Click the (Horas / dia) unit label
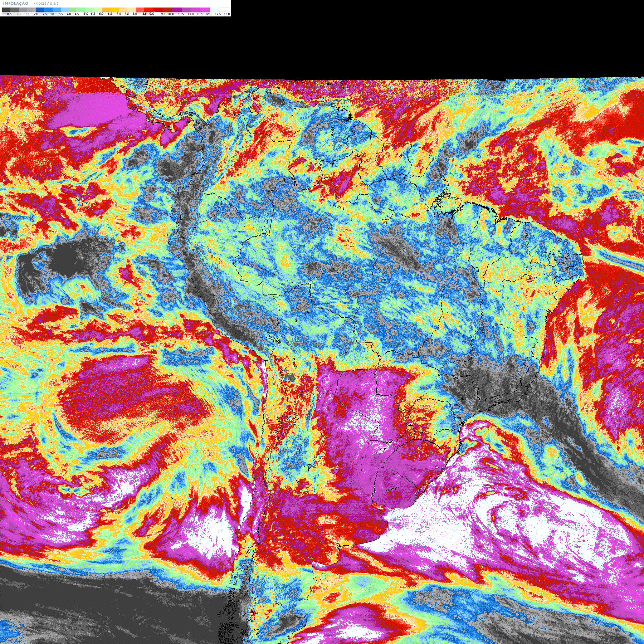644x644 pixels. (x=46, y=3)
